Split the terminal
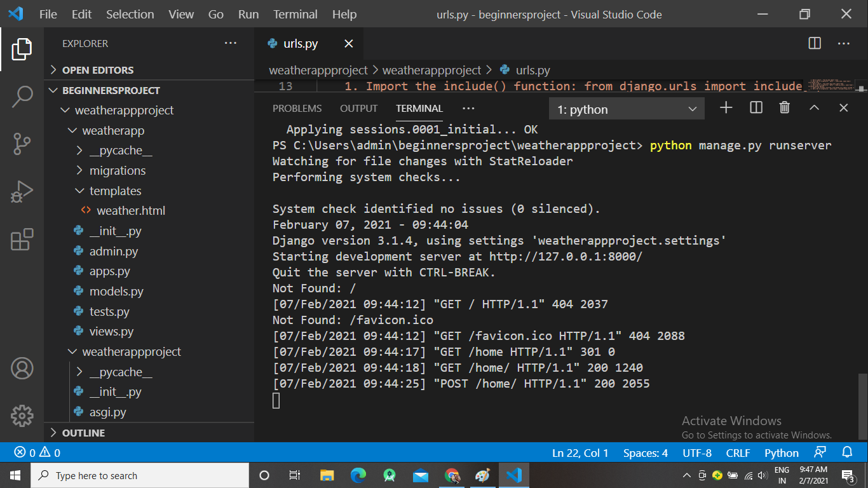 pyautogui.click(x=756, y=107)
